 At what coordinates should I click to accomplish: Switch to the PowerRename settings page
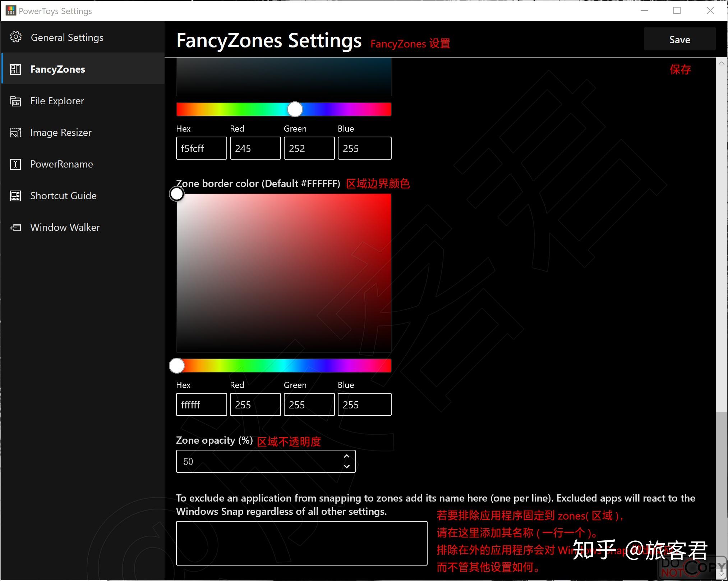click(x=61, y=164)
